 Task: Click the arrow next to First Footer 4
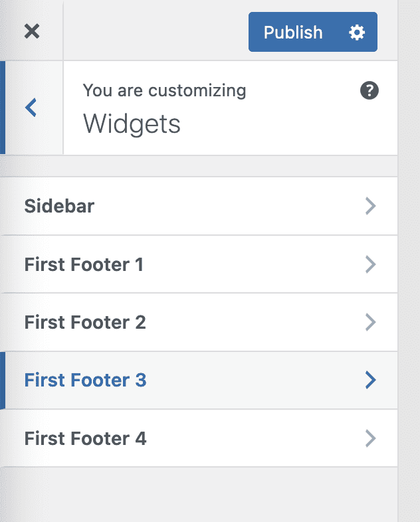click(371, 438)
